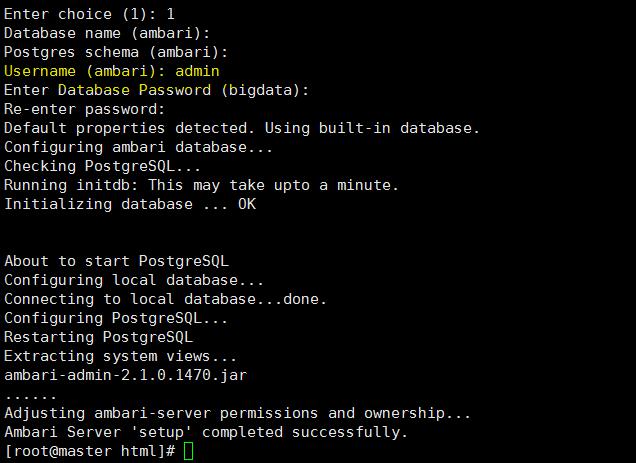Image resolution: width=636 pixels, height=463 pixels.
Task: Click 'Extracting system views...' line
Action: 120,356
